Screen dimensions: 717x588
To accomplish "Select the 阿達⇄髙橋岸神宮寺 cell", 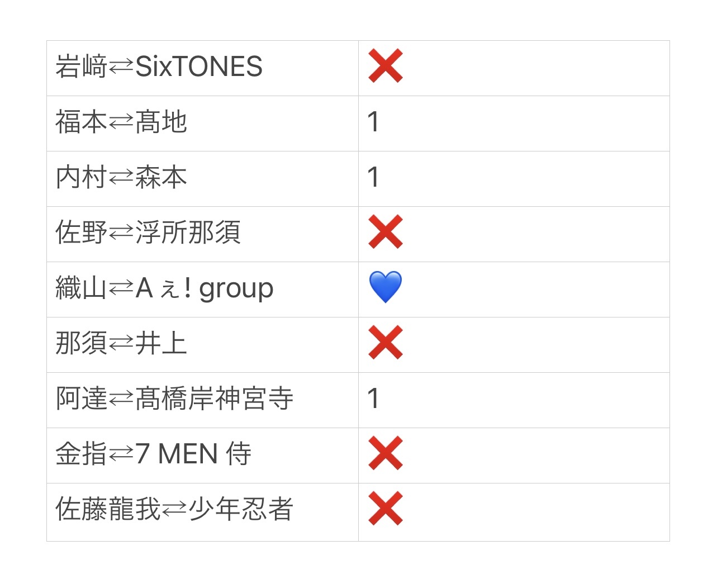I will [x=202, y=400].
